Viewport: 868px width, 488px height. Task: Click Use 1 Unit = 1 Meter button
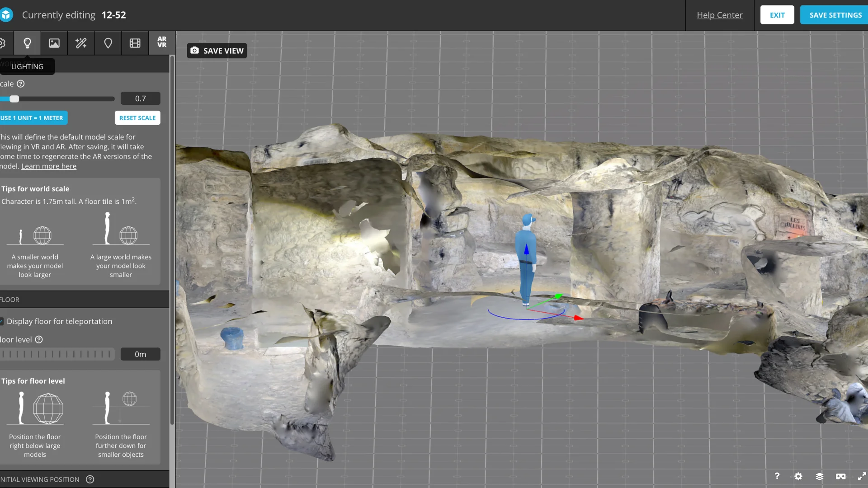[33, 118]
